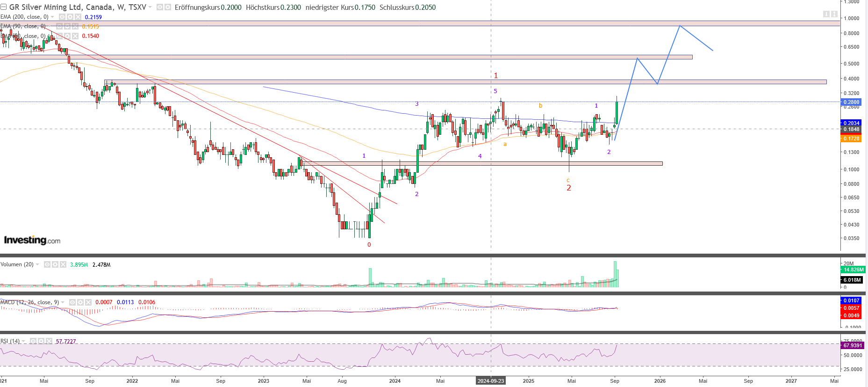This screenshot has height=387, width=868.
Task: Open main chart series settings gear
Action: (167, 7)
